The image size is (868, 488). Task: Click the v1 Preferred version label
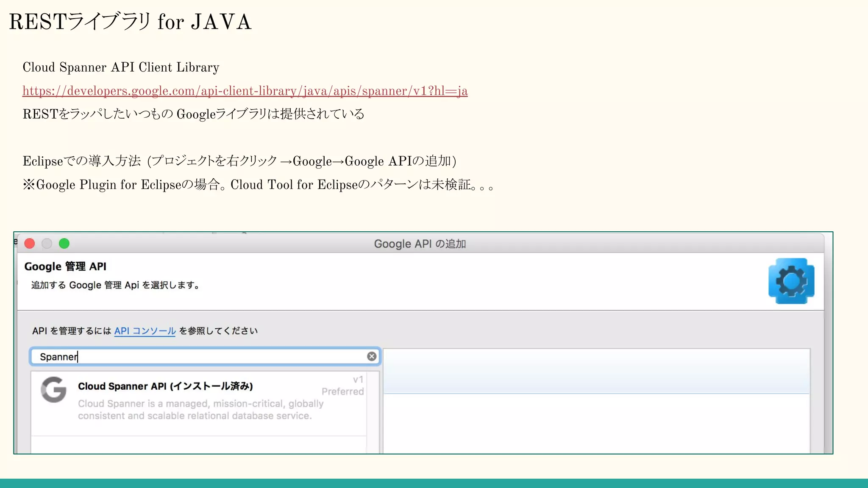click(342, 385)
